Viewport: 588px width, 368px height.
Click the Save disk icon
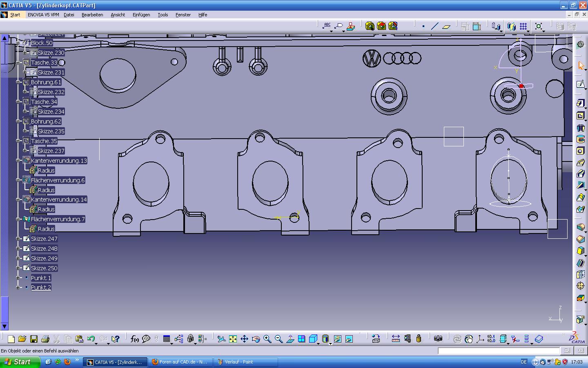click(x=34, y=339)
